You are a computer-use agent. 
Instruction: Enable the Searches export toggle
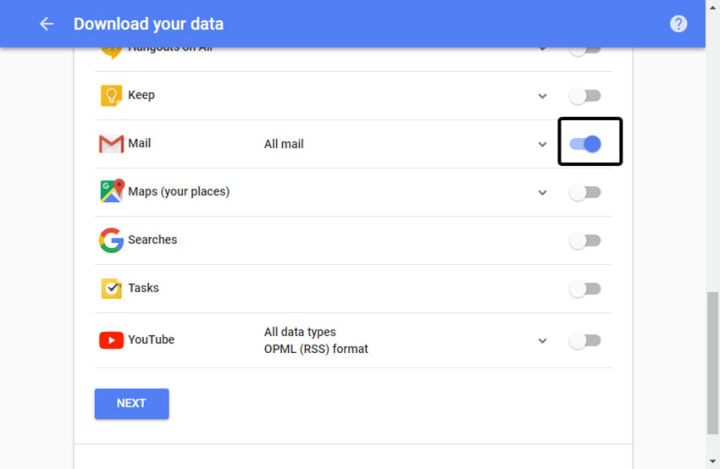[585, 240]
